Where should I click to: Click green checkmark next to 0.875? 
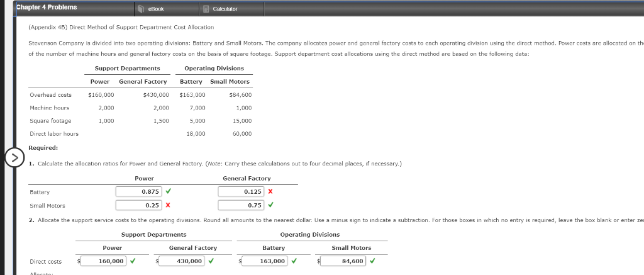168,191
